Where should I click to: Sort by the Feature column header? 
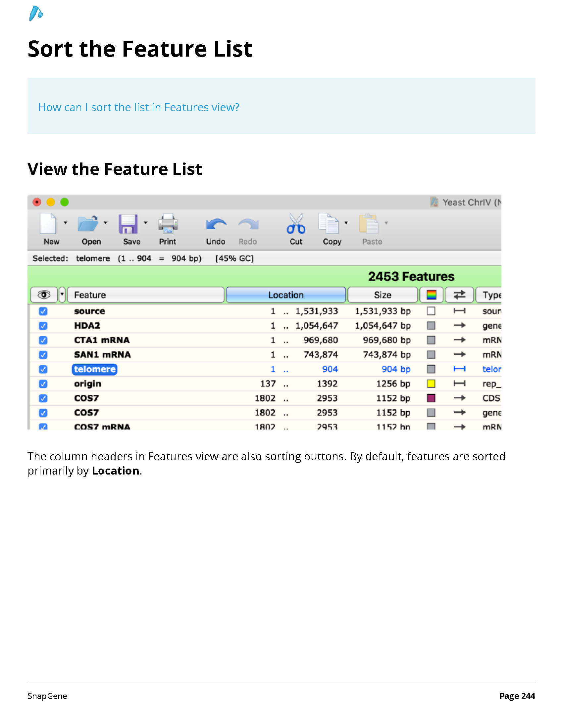coord(145,295)
